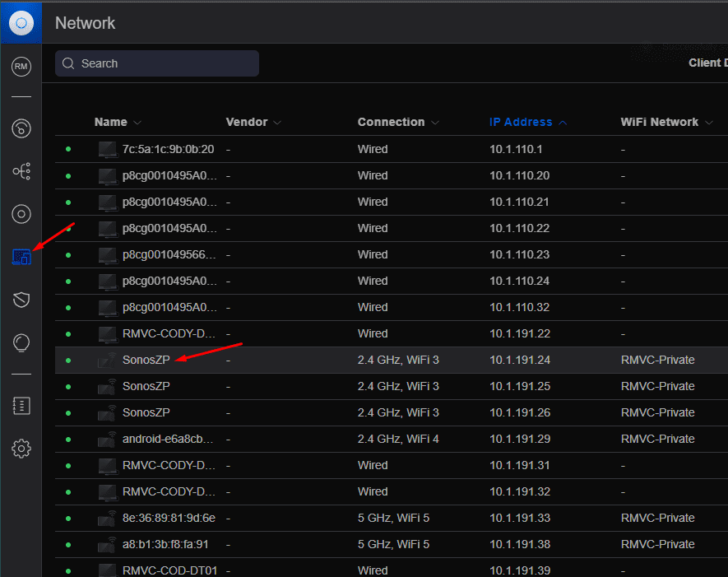Click IP address 10.1.191.33
This screenshot has height=577, width=728.
(520, 518)
